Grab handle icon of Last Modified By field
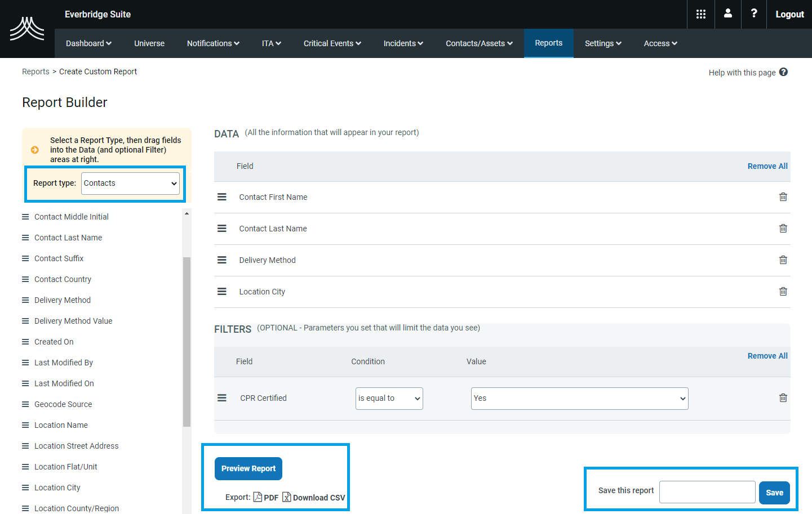 (25, 363)
